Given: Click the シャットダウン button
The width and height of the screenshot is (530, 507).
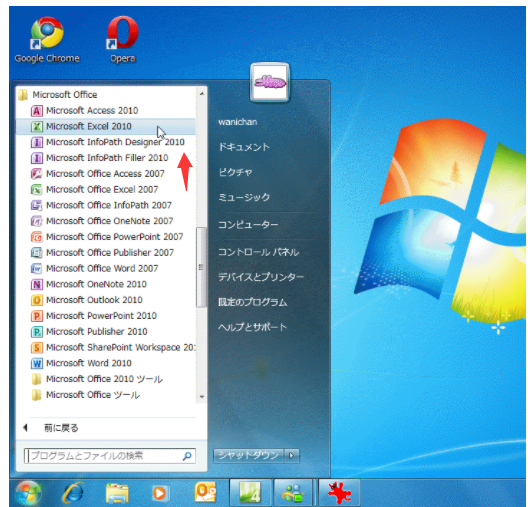Looking at the screenshot, I should [249, 456].
